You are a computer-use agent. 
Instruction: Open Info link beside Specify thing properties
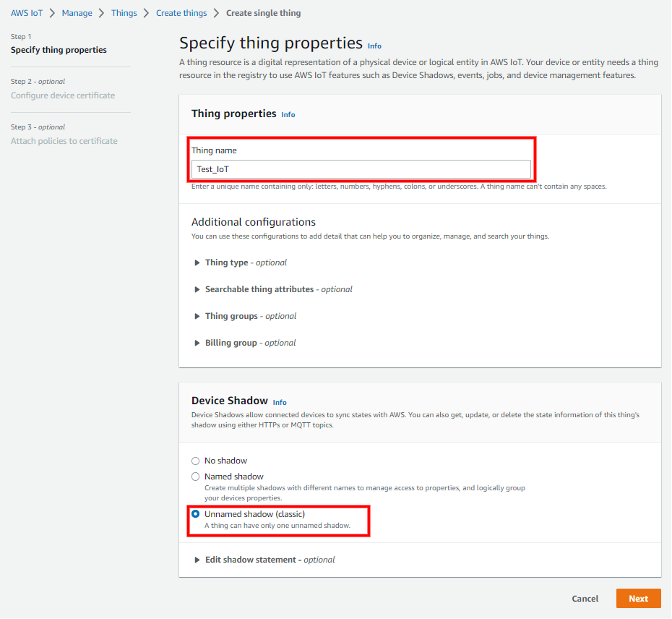374,46
